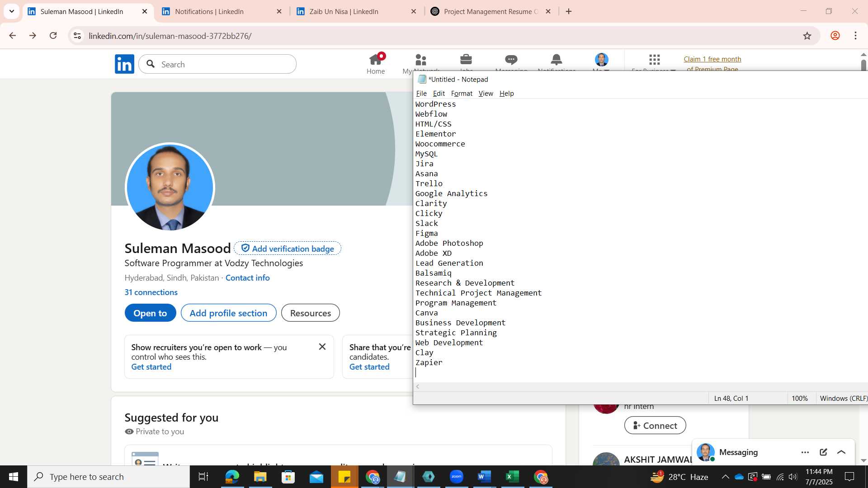Open the Me profile avatar menu
Screen dimensions: 868x488
(602, 60)
